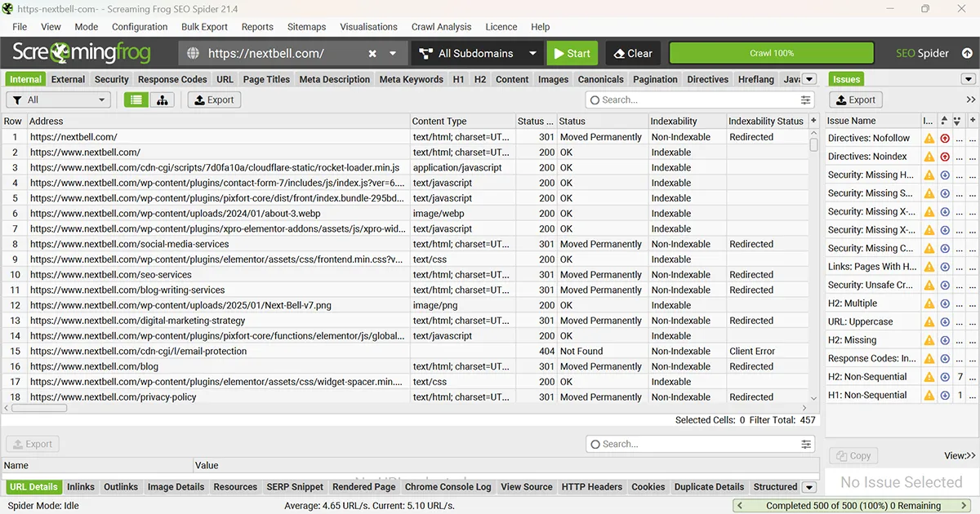
Task: Click the Copy button in Issues panel
Action: coord(854,455)
